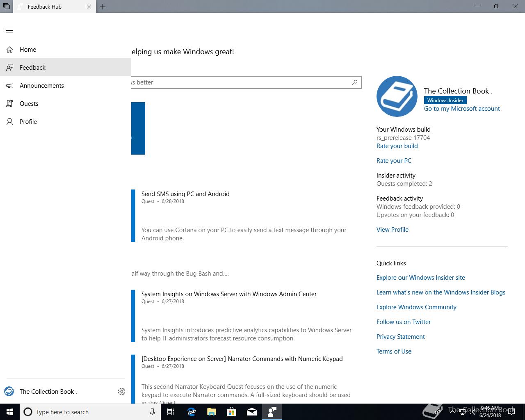The height and width of the screenshot is (420, 525).
Task: Click the Quests scroll icon
Action: (10, 104)
